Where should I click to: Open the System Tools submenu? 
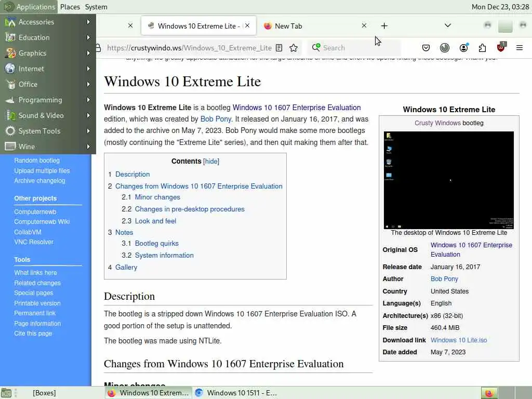[48, 131]
